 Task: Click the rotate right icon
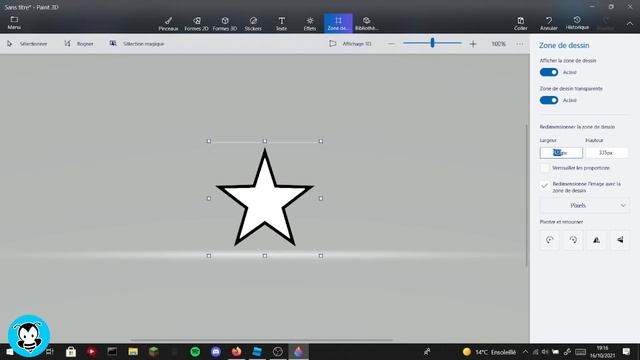[x=573, y=240]
